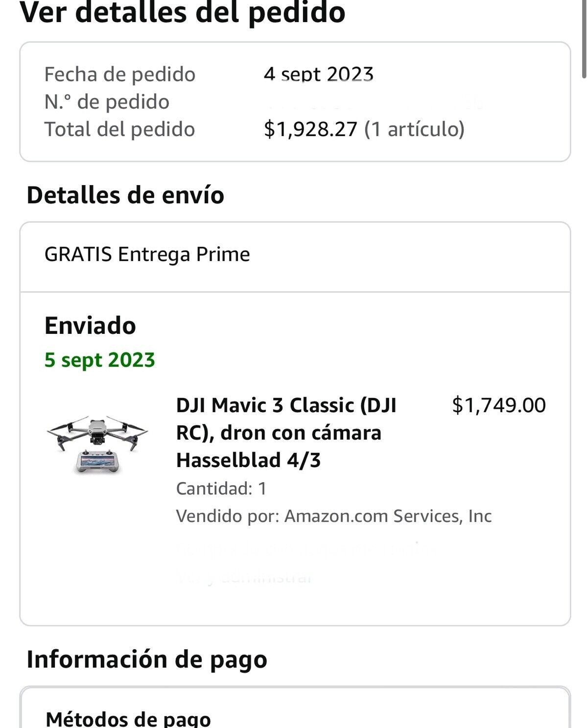The height and width of the screenshot is (728, 587).
Task: Click the 'Detalles de envío' section heading
Action: click(x=125, y=195)
